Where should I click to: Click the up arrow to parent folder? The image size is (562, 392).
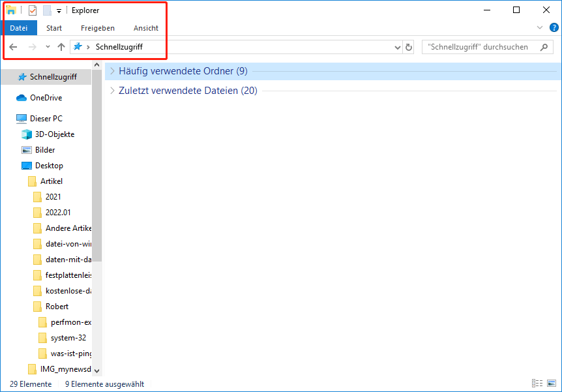click(61, 46)
